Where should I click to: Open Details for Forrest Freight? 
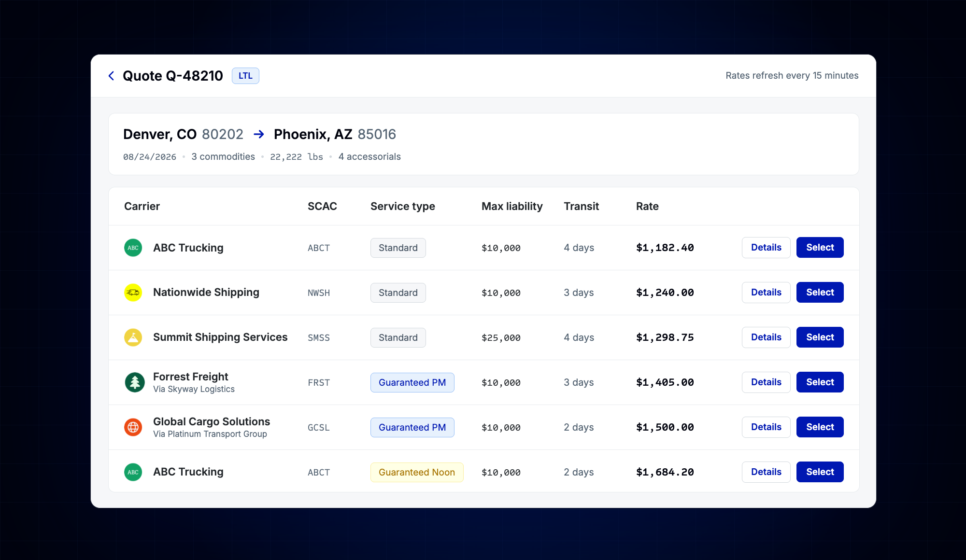coord(766,382)
